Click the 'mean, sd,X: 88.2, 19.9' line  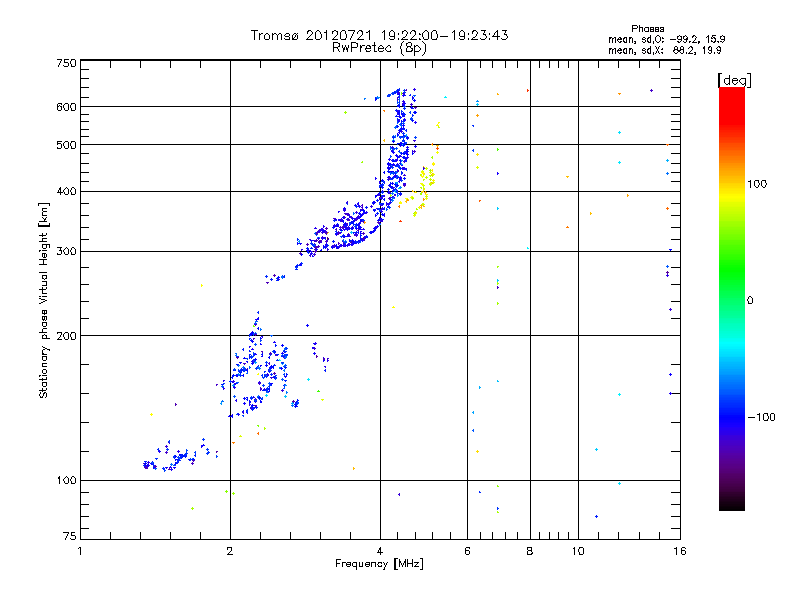(x=664, y=50)
